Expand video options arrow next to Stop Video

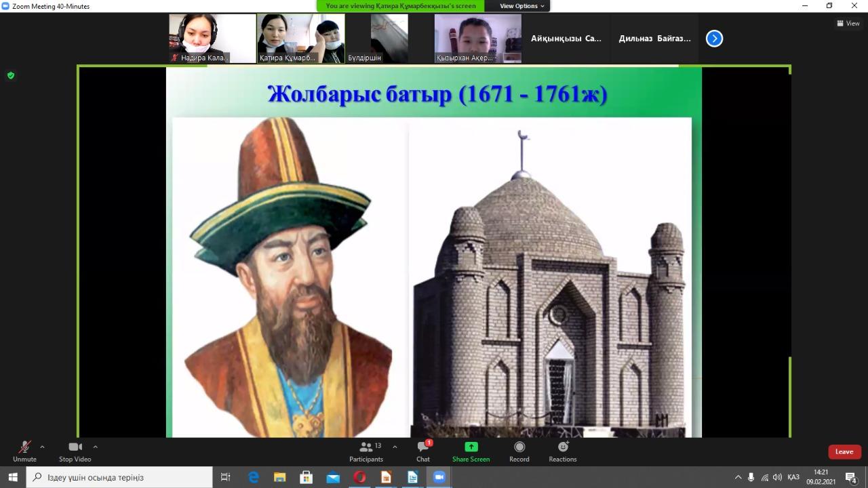coord(95,447)
